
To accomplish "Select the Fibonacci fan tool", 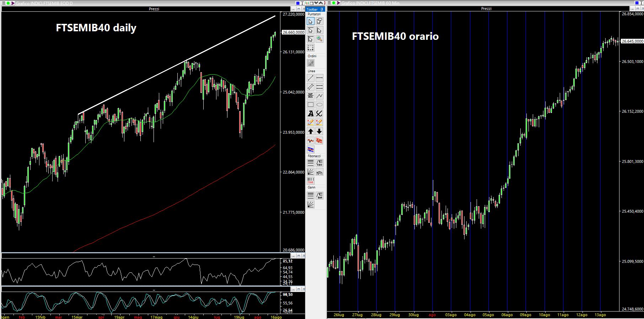I will pos(311,172).
